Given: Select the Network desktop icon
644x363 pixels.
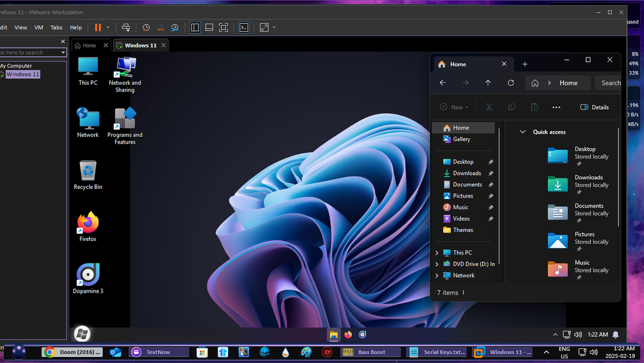Looking at the screenshot, I should [x=88, y=123].
